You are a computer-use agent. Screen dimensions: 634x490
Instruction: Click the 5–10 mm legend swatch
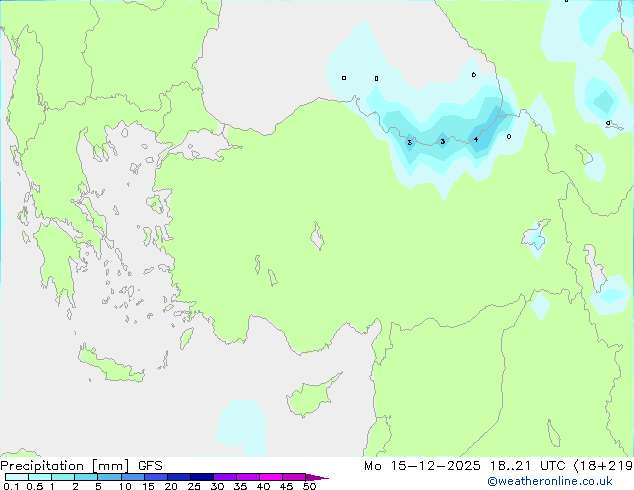(x=110, y=477)
